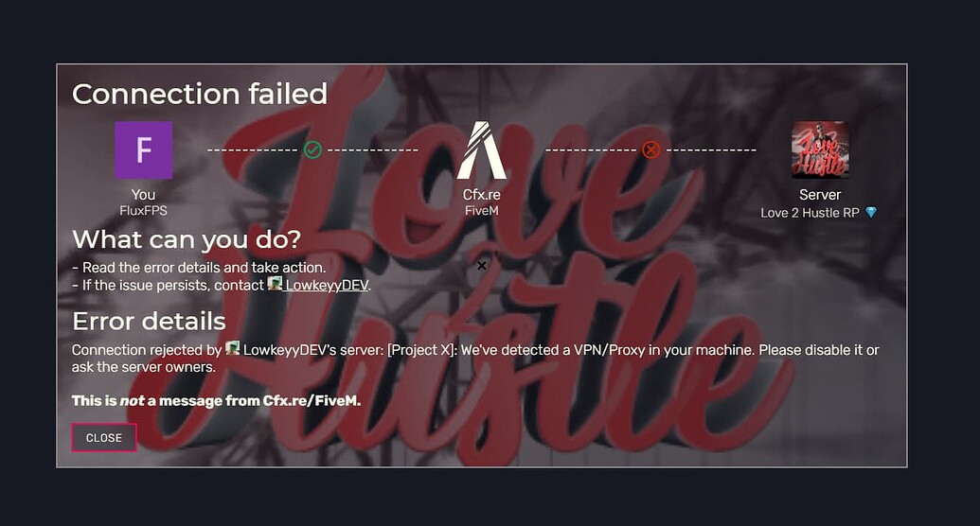Click the Love 2 Hustle server thumbnail
This screenshot has height=526, width=980.
click(820, 149)
